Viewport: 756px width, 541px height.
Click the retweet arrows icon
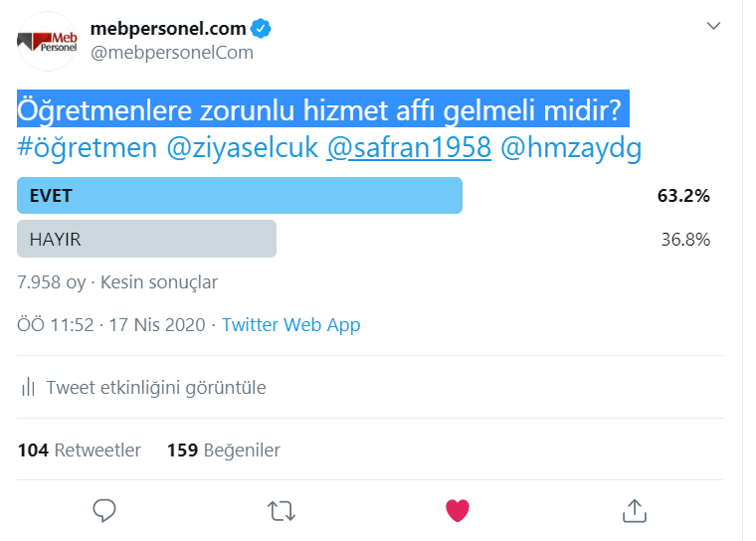[x=282, y=510]
